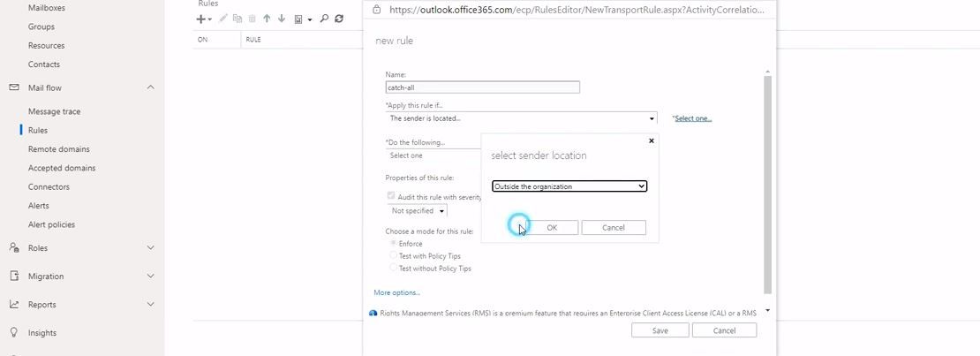The image size is (980, 356).
Task: Open the Not specified severity dropdown
Action: (x=417, y=211)
